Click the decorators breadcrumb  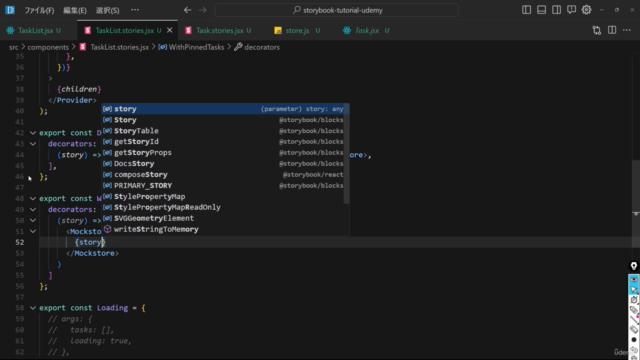262,47
